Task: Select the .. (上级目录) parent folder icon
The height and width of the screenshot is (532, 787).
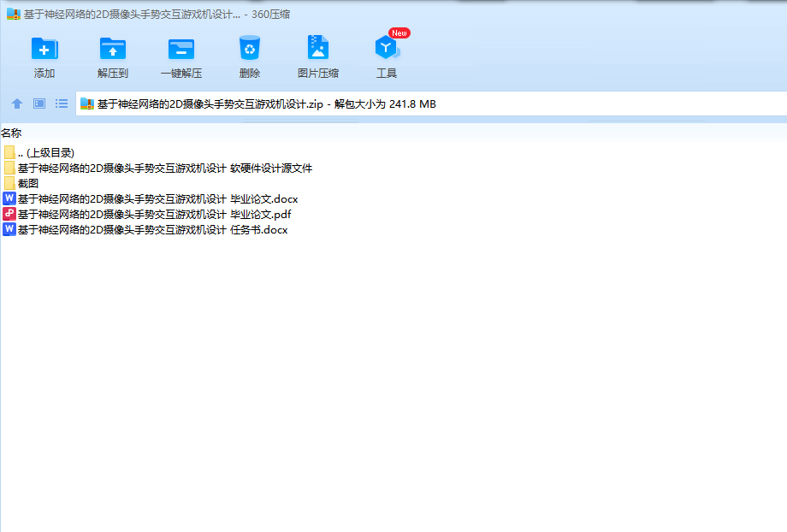Action: click(x=9, y=152)
